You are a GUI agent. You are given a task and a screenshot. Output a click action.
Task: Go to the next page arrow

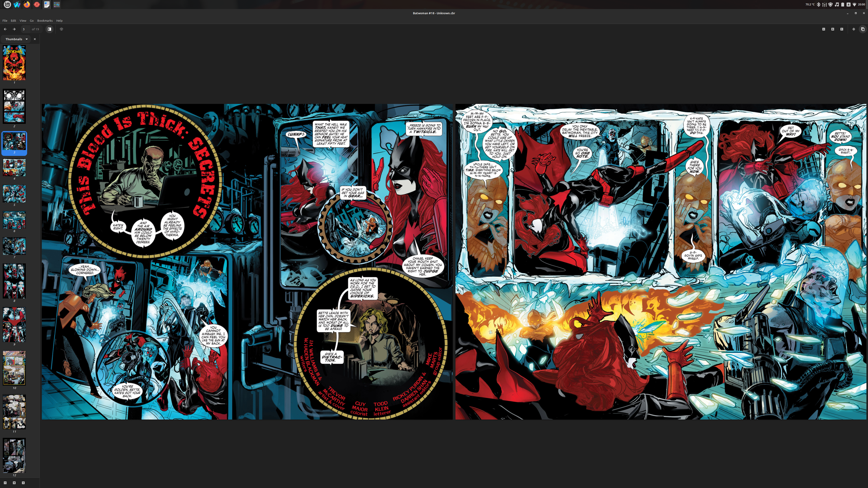click(14, 29)
